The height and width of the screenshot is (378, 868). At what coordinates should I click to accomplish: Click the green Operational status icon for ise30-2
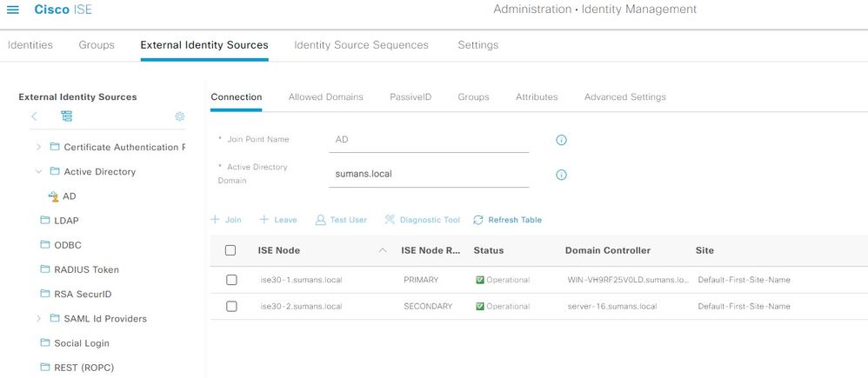pos(480,307)
